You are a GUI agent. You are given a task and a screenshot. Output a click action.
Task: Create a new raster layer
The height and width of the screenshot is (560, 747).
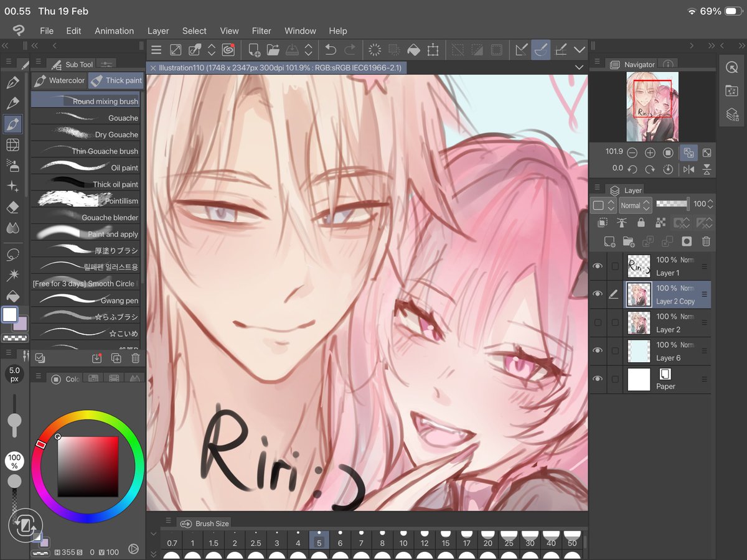pos(609,241)
